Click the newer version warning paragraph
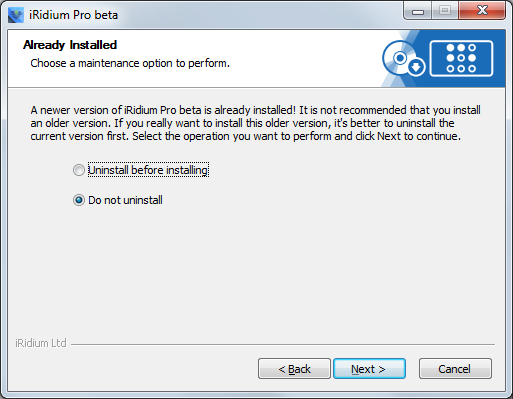This screenshot has height=399, width=513. coord(255,123)
